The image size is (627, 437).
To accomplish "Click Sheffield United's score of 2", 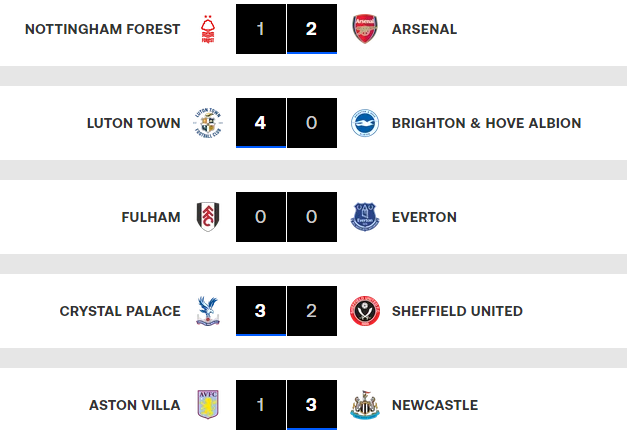I will (312, 311).
